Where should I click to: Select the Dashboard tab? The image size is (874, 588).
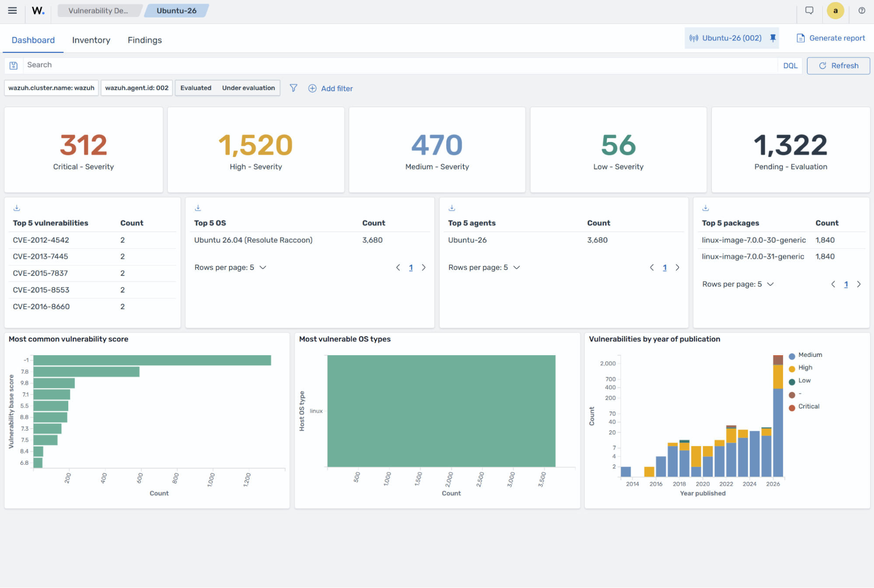[x=33, y=40]
